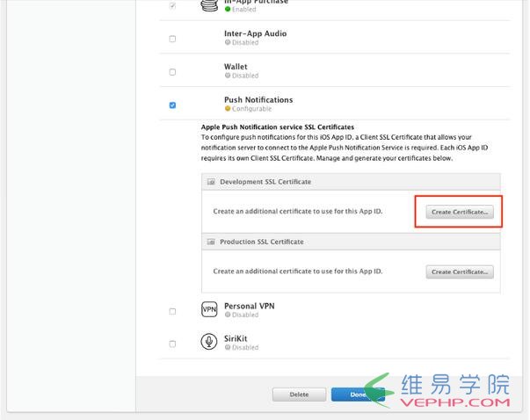Click the Personal VPN icon
Screen dimensions: 530x420
pos(209,309)
